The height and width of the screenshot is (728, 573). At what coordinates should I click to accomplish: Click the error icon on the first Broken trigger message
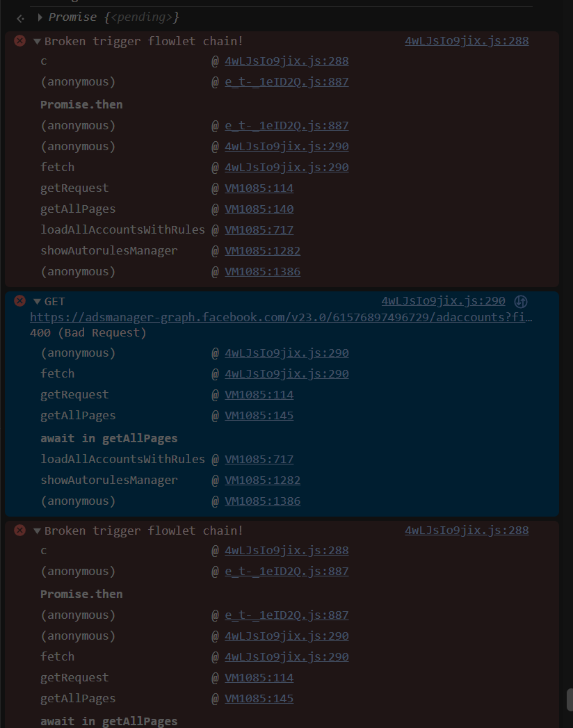click(x=20, y=41)
